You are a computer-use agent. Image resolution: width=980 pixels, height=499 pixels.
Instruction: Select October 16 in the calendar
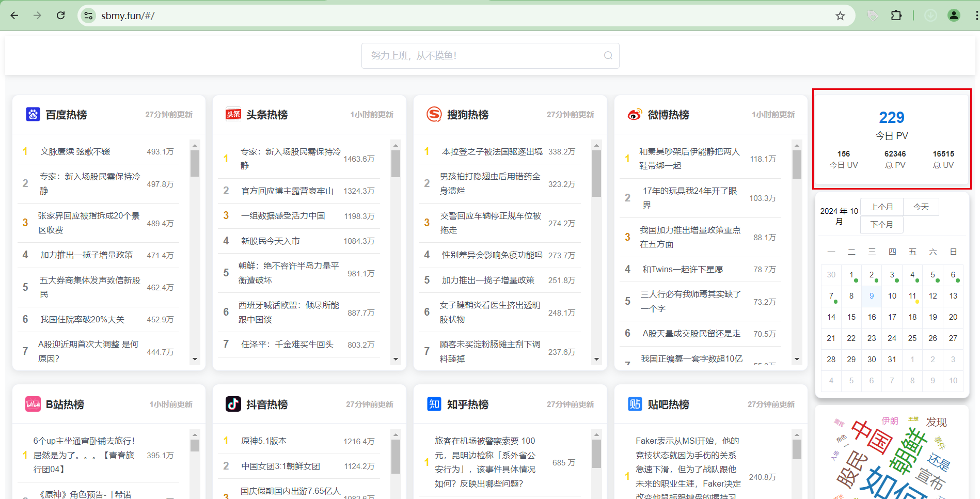(872, 317)
